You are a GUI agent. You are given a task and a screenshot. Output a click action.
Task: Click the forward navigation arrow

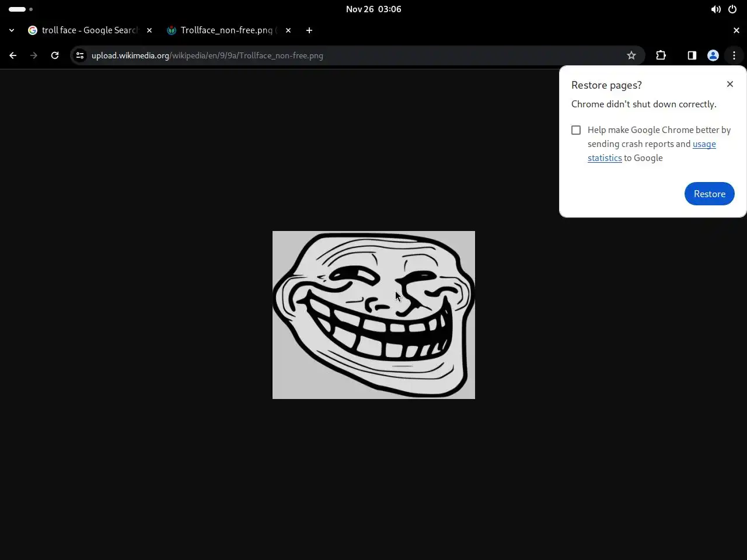tap(34, 55)
